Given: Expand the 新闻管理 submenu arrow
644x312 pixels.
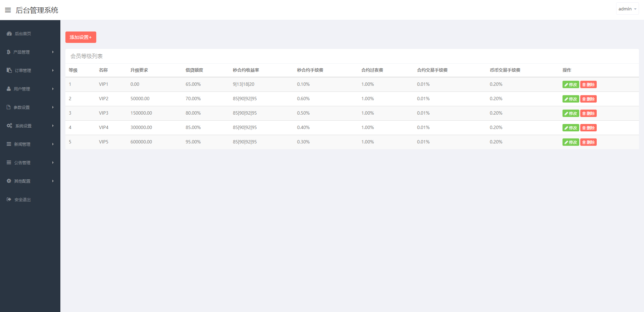Looking at the screenshot, I should pyautogui.click(x=53, y=144).
